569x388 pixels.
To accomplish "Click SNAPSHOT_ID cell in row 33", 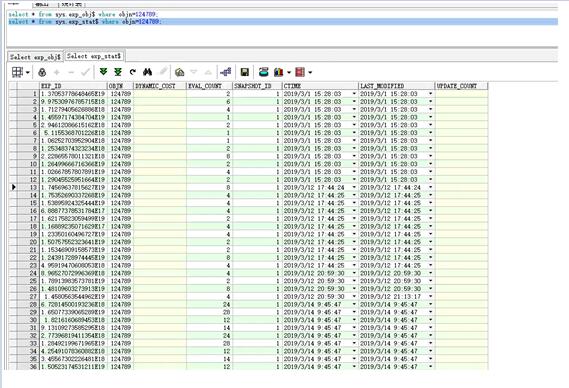I will 257,344.
